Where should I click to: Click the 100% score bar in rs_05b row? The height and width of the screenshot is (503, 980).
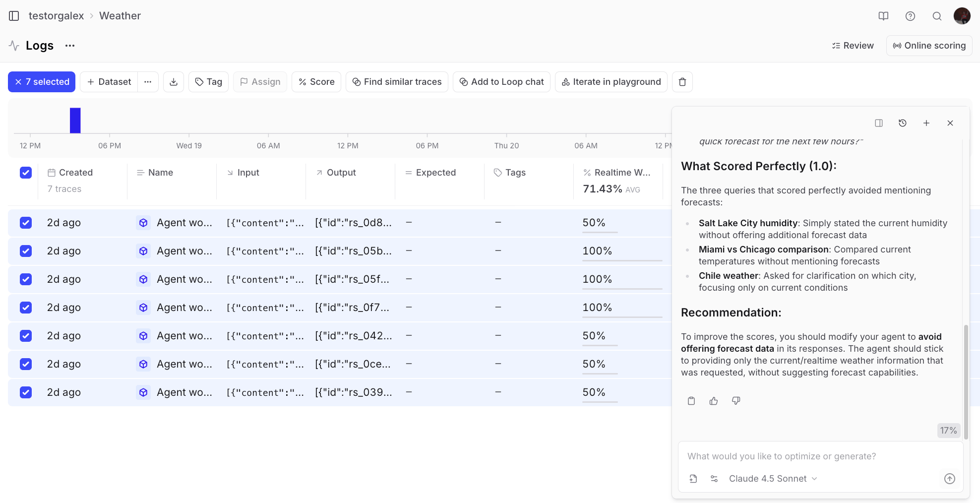click(x=622, y=260)
